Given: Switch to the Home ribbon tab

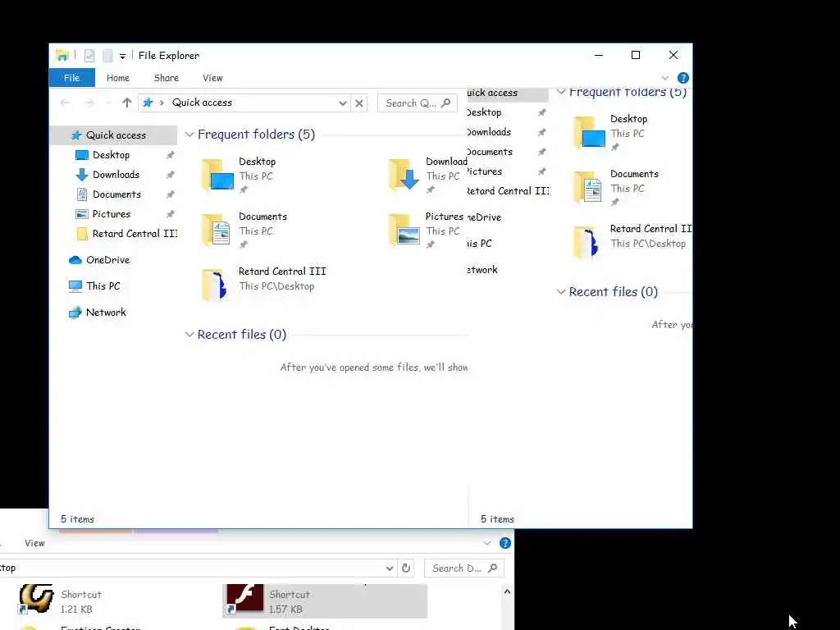Looking at the screenshot, I should point(118,78).
